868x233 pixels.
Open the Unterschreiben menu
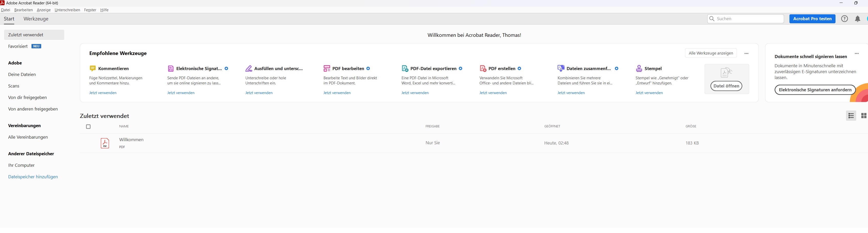pyautogui.click(x=67, y=10)
